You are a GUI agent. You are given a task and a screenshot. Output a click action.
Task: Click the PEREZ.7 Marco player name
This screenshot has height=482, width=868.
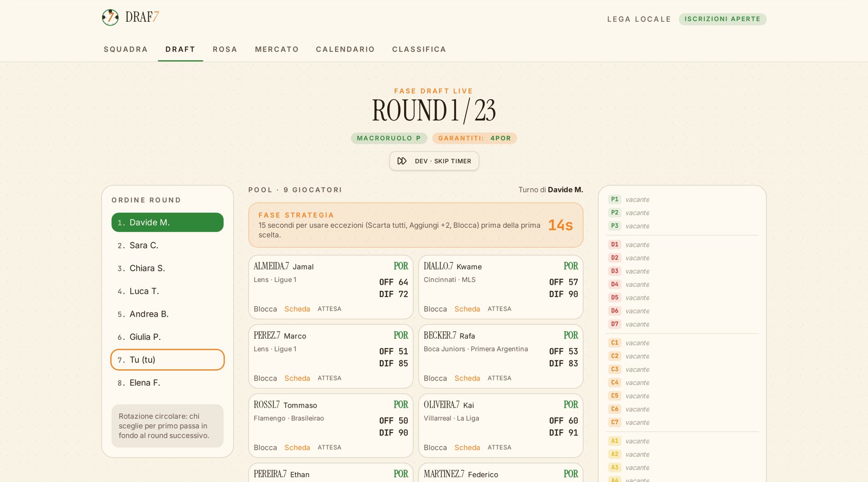(x=280, y=336)
